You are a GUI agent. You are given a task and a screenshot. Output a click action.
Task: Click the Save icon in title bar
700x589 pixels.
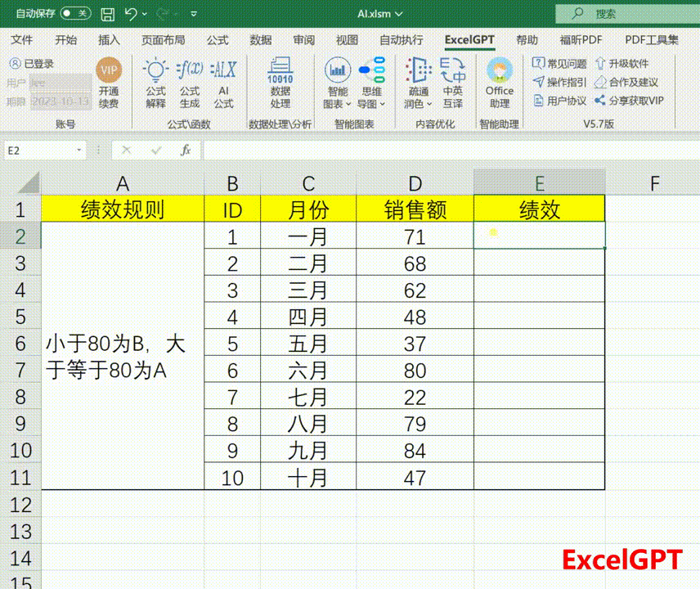pyautogui.click(x=108, y=14)
